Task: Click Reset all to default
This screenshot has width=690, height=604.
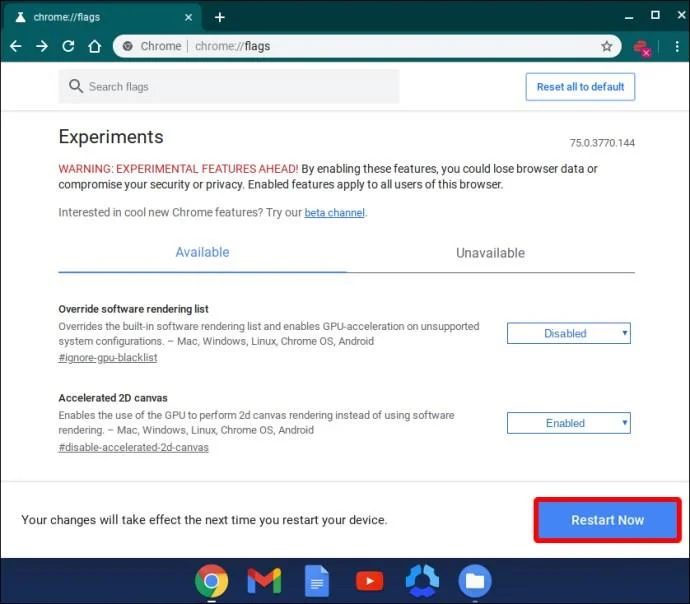Action: point(580,87)
